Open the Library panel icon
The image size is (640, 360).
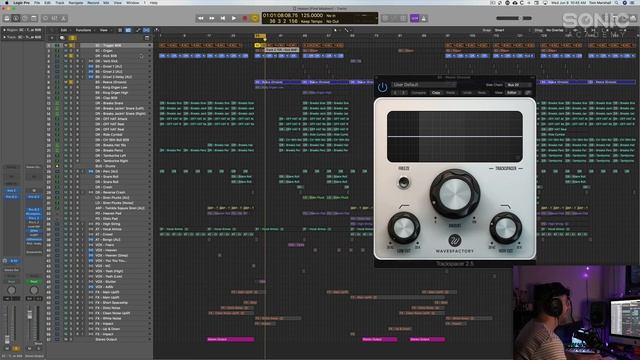7,18
